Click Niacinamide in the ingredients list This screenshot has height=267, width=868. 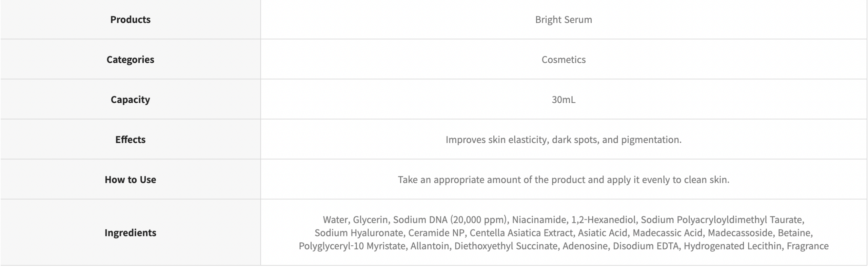tap(539, 220)
